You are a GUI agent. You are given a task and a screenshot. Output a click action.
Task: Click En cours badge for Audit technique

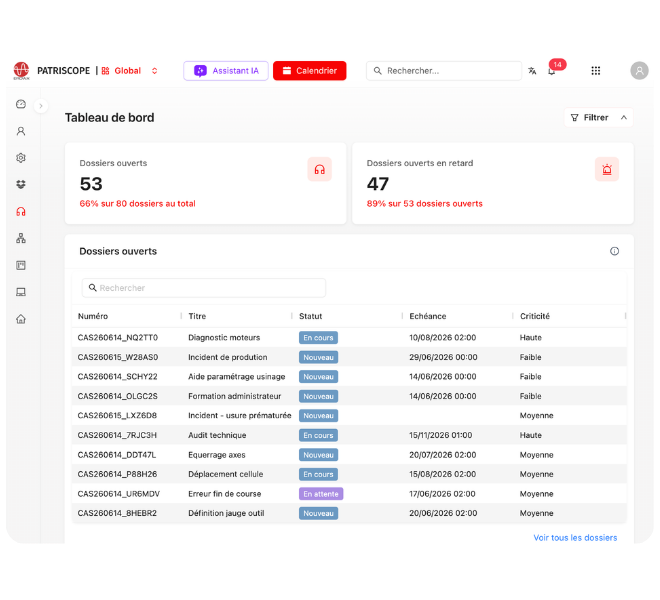pos(318,435)
